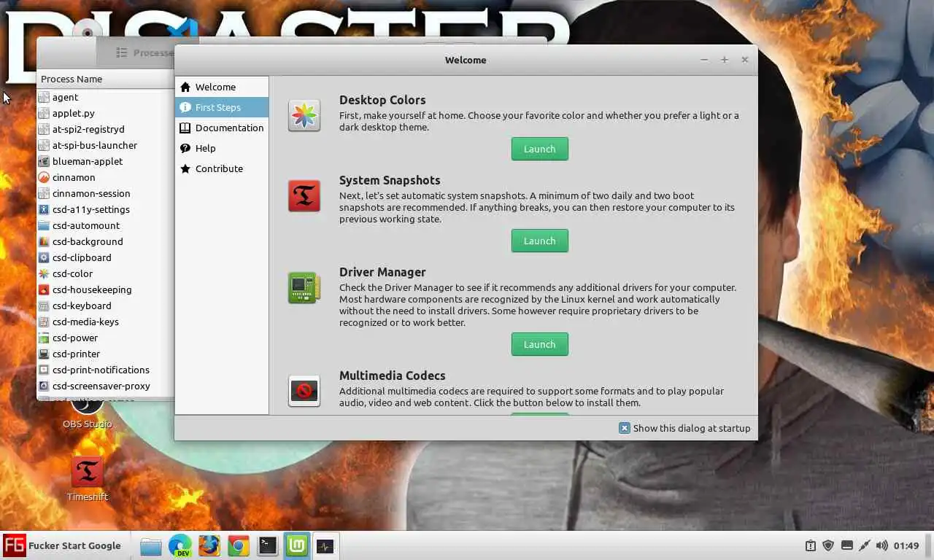Select First Steps in sidebar
This screenshot has width=934, height=560.
coord(222,107)
